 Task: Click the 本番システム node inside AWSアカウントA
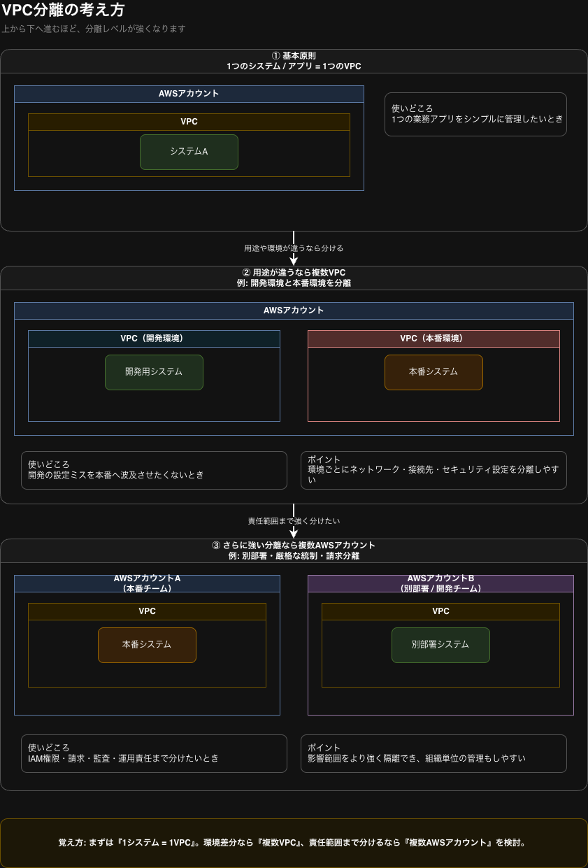147,645
